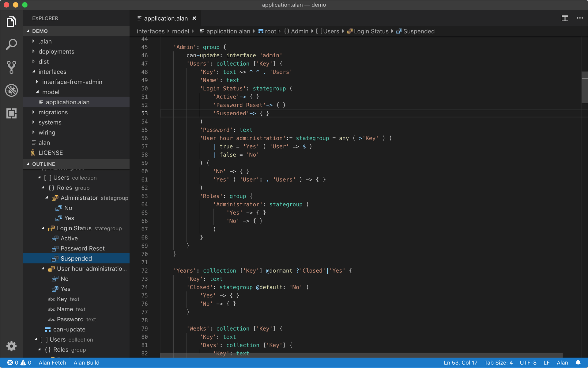Click the Admin breadcrumb item

(299, 31)
